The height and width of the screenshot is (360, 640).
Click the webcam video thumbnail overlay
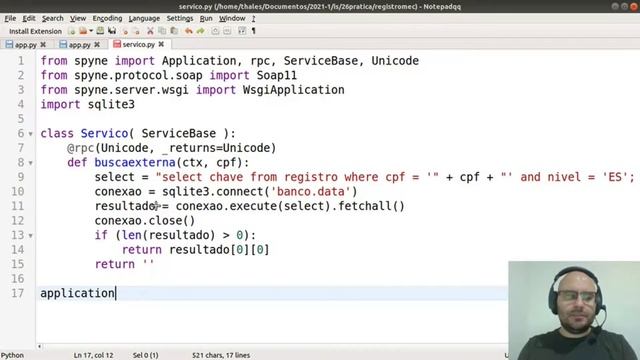(574, 311)
